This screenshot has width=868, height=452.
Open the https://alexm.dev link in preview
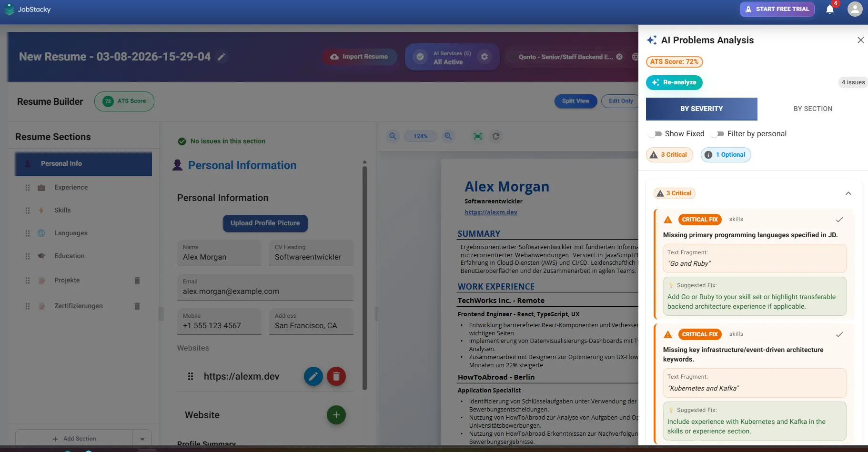pos(491,212)
